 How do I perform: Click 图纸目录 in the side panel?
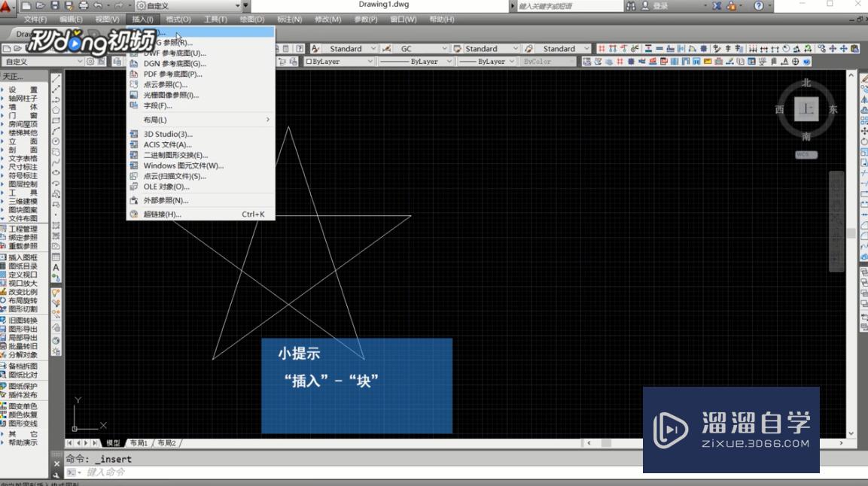coord(23,266)
